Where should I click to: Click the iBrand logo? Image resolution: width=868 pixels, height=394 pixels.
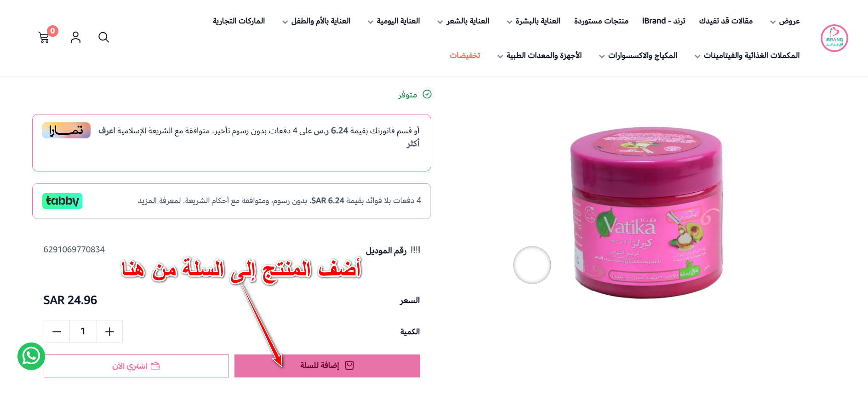tap(834, 38)
